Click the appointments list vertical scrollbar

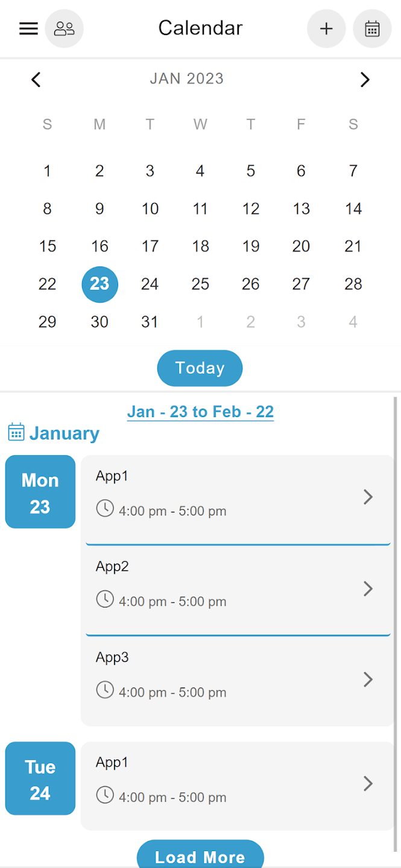click(x=396, y=603)
